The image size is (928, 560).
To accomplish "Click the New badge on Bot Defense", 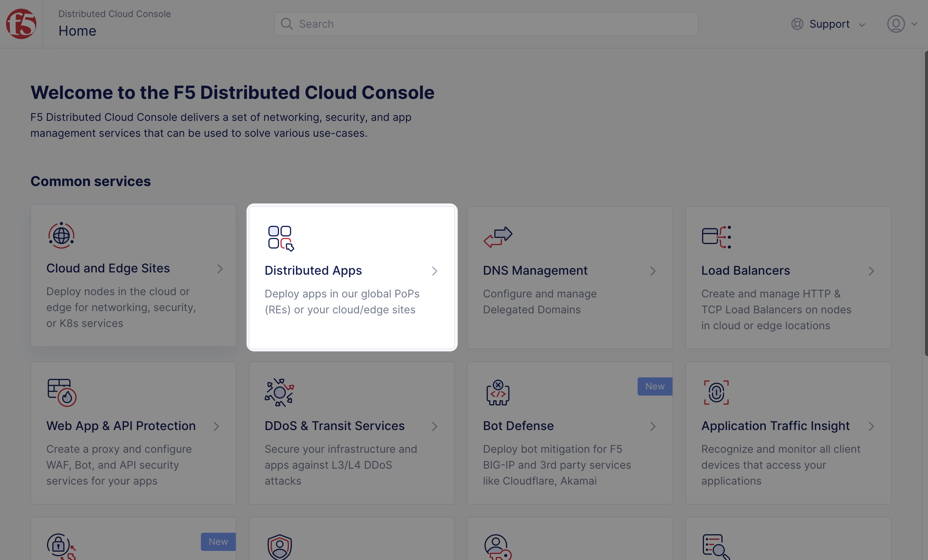I will click(x=655, y=386).
